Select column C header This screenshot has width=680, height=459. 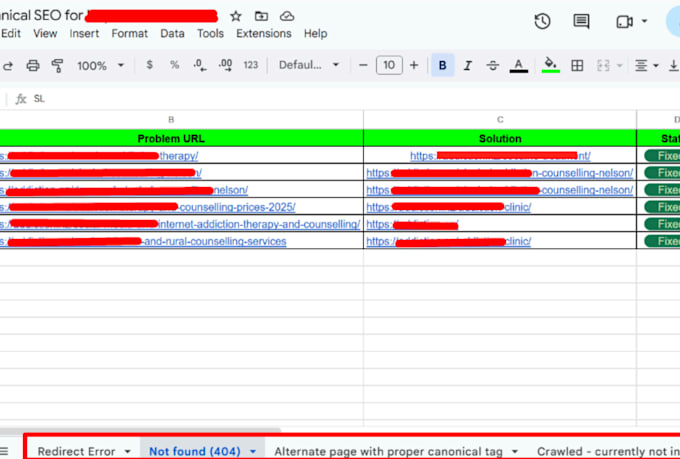click(500, 120)
